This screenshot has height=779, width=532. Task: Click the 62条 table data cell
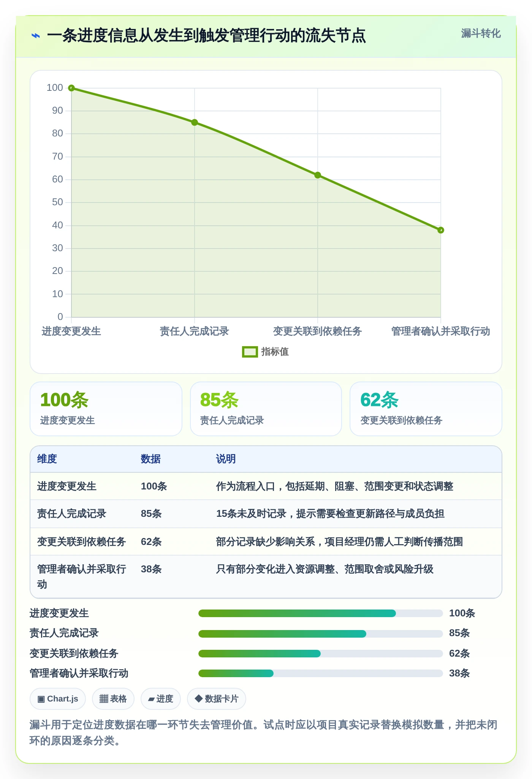(x=151, y=542)
